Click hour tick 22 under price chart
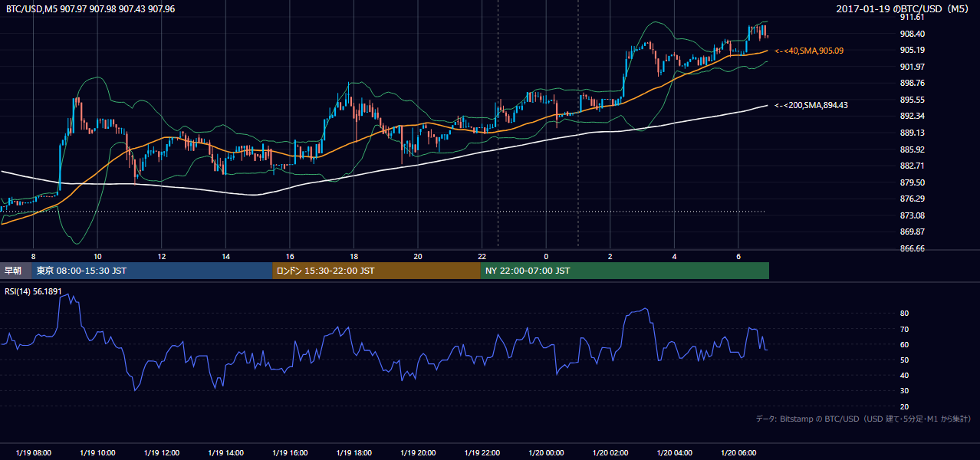This screenshot has height=460, width=980. click(x=482, y=256)
